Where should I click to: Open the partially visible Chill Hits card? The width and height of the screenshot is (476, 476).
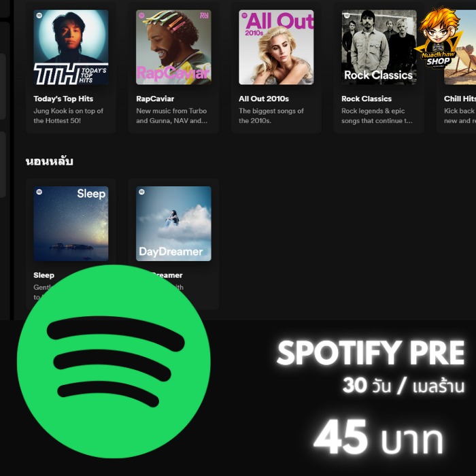click(x=456, y=68)
